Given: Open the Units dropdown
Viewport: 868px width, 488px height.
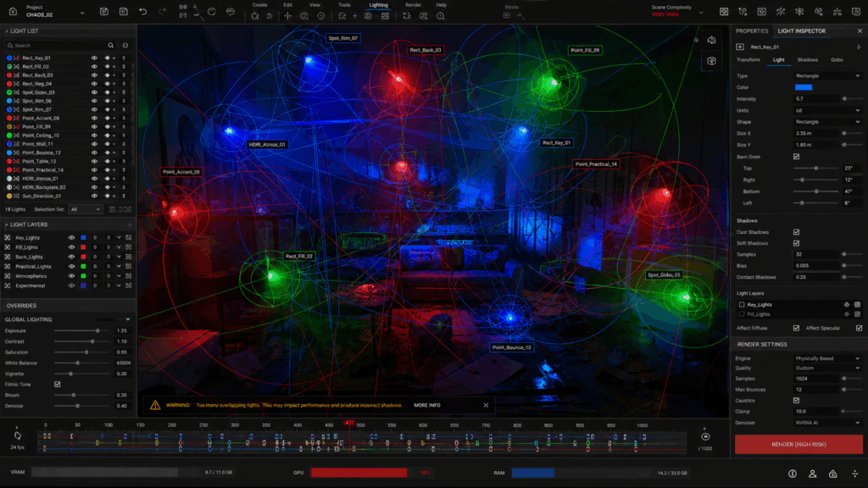Looking at the screenshot, I should (827, 110).
